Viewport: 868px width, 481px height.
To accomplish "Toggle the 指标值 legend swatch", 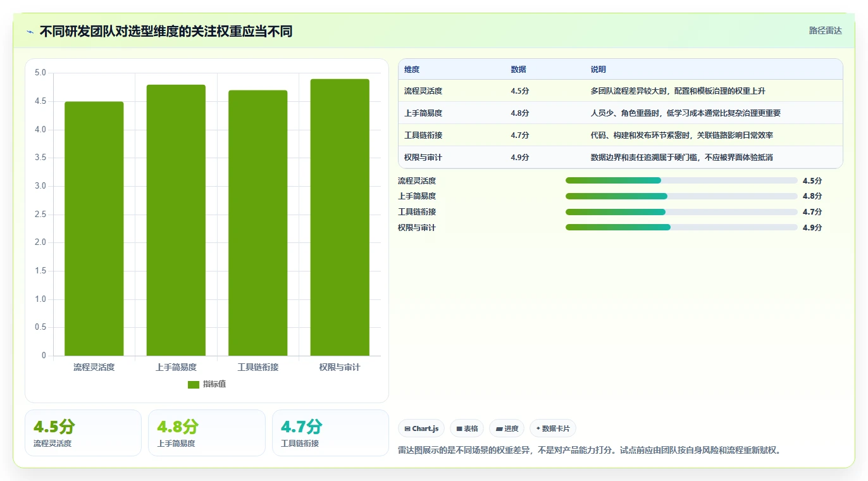I will point(194,385).
